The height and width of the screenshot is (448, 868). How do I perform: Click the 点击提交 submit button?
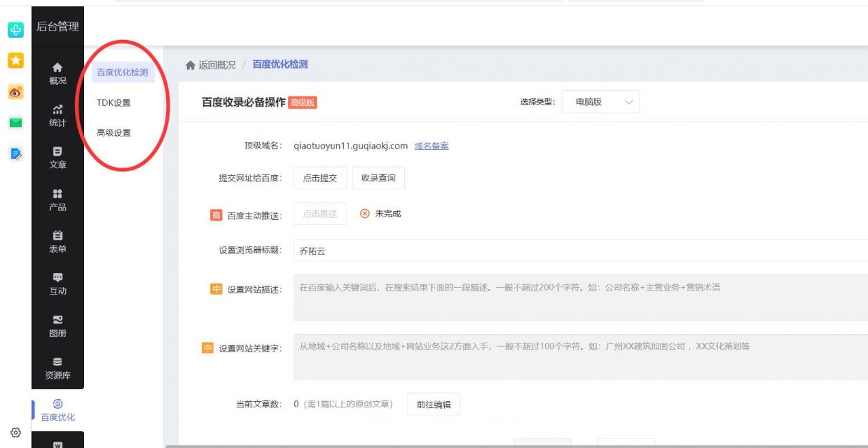319,178
